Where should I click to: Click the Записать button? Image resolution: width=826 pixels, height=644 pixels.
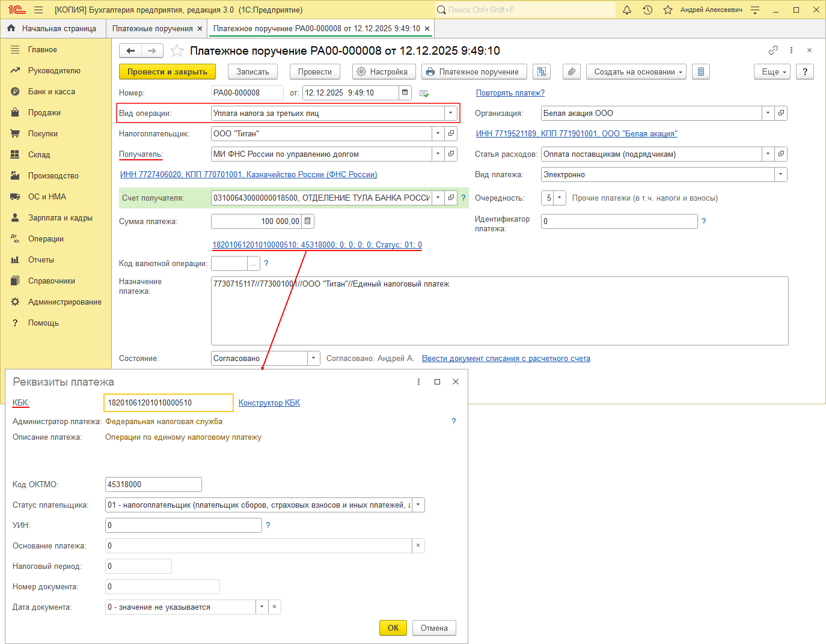tap(252, 71)
